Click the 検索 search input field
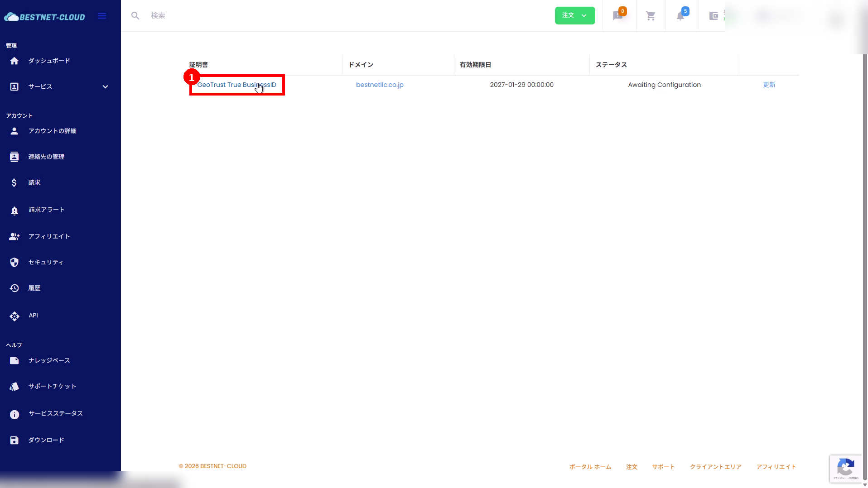868x488 pixels. tap(317, 16)
